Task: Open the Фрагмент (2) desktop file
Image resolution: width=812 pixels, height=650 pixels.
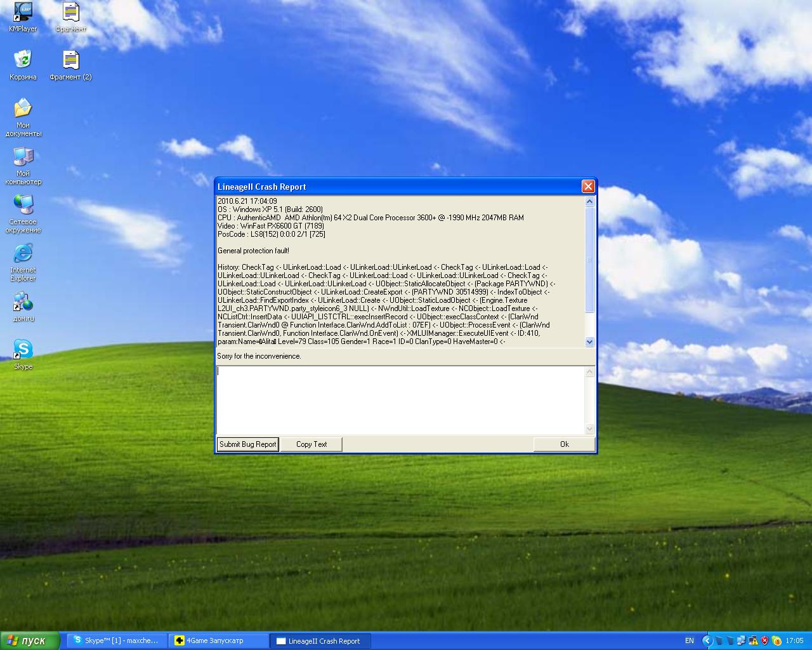Action: (70, 65)
